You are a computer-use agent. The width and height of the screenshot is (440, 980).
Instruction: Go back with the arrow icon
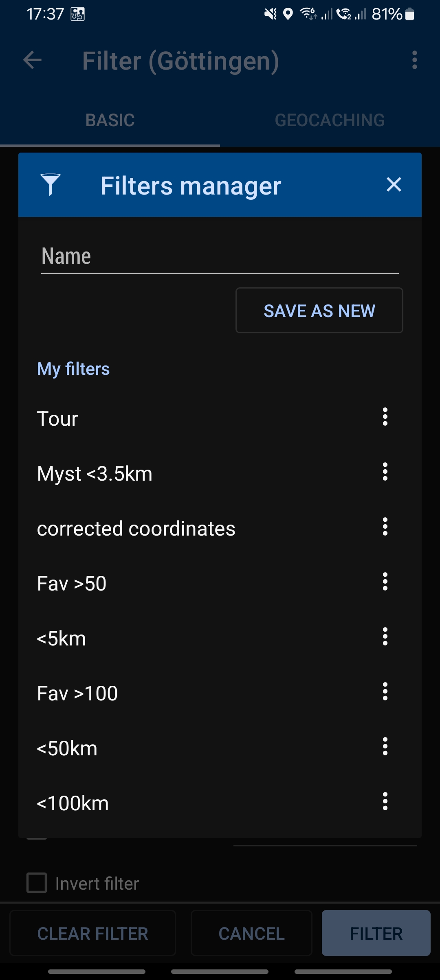[33, 60]
